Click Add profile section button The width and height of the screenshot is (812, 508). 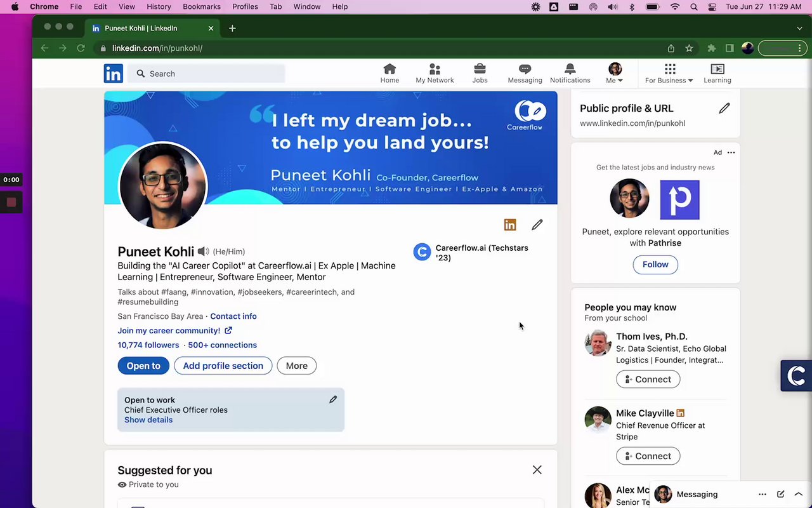223,366
